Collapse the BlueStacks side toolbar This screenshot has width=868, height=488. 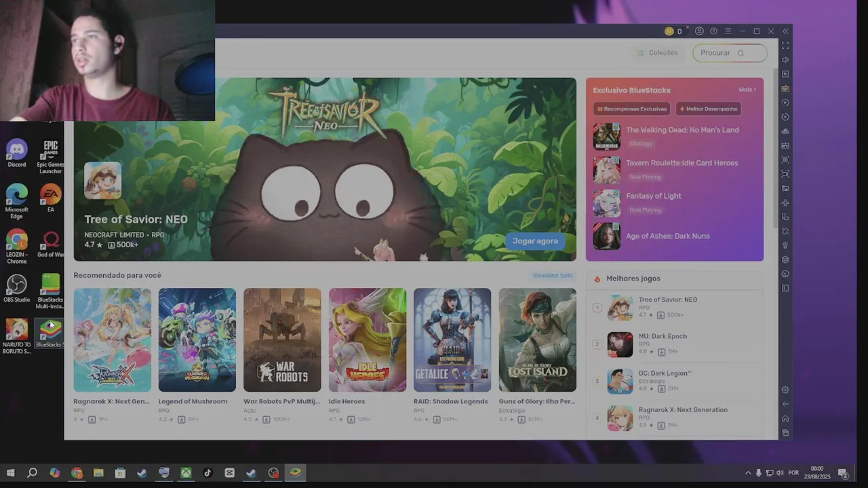[785, 31]
